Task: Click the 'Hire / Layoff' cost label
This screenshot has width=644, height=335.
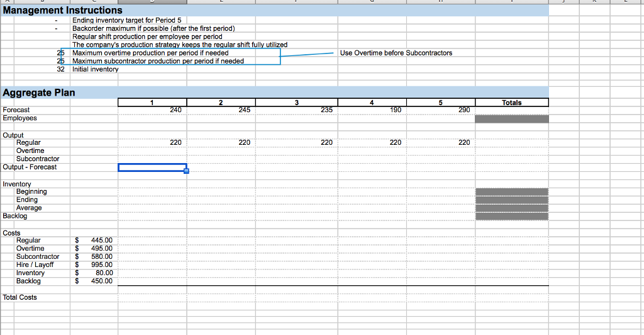Action: coord(35,265)
